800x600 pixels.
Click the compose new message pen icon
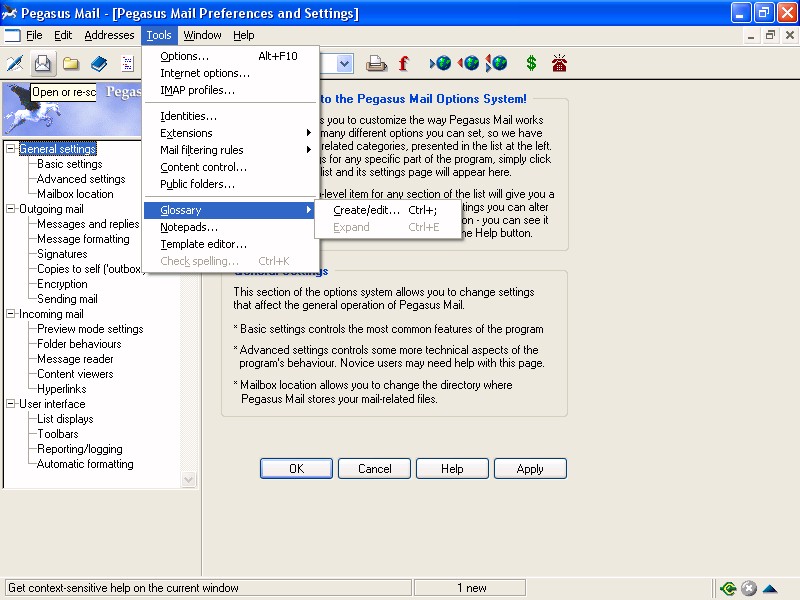tap(15, 63)
